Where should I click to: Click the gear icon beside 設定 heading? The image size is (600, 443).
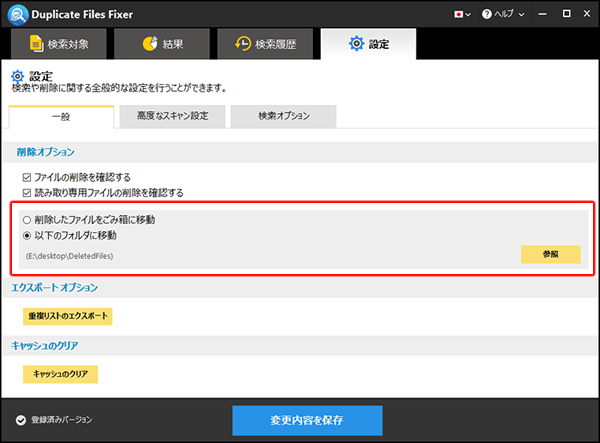coord(18,76)
